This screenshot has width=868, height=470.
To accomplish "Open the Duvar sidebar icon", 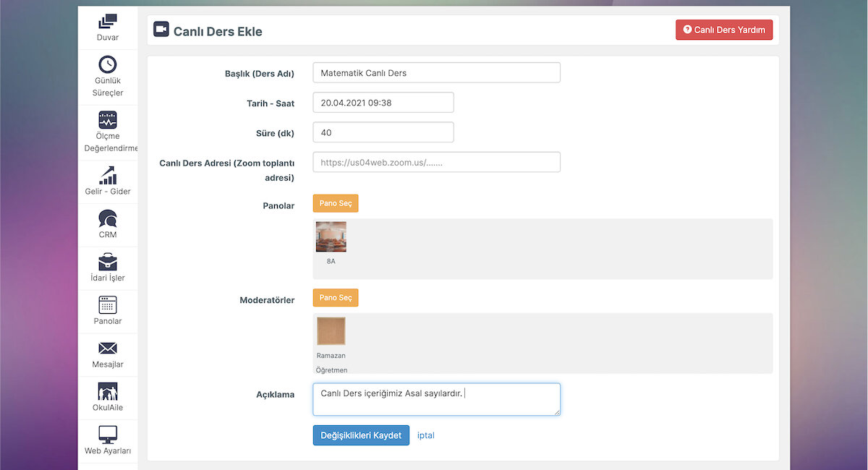I will 108,21.
